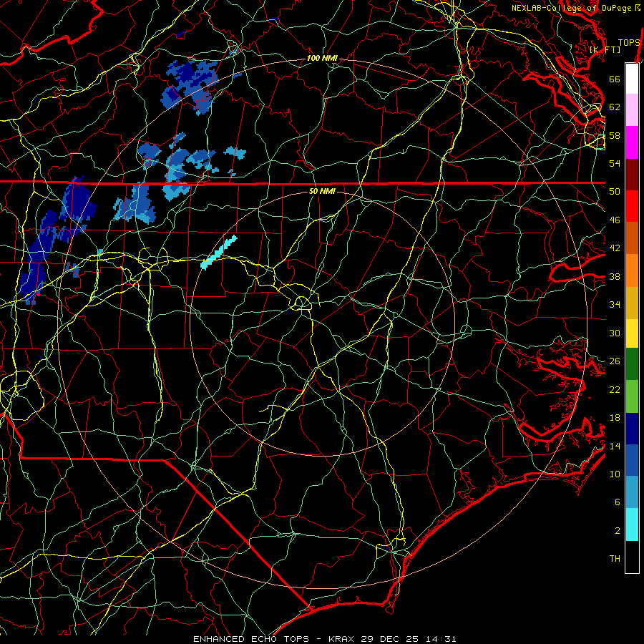Click the "29 DEC 25" date text
This screenshot has width=644, height=644.
390,639
